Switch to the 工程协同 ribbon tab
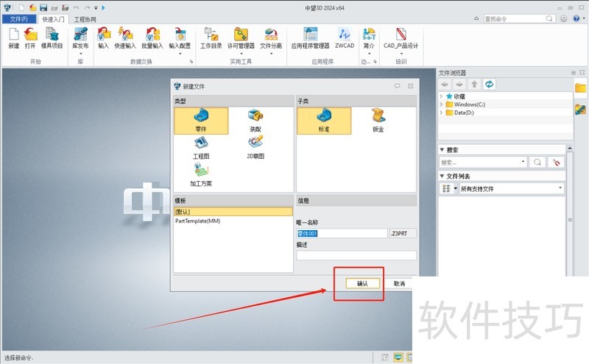This screenshot has height=364, width=589. 85,19
